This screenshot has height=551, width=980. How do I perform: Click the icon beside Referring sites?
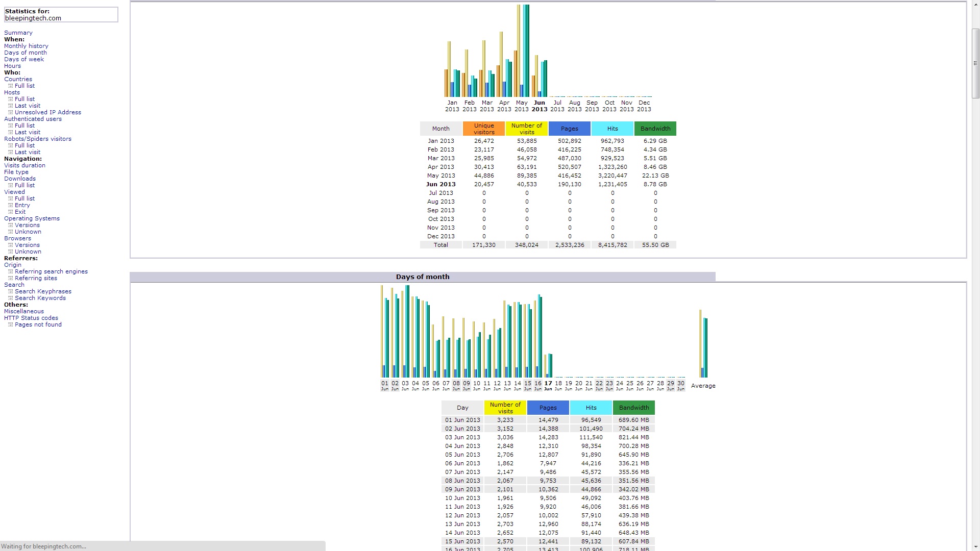point(10,278)
